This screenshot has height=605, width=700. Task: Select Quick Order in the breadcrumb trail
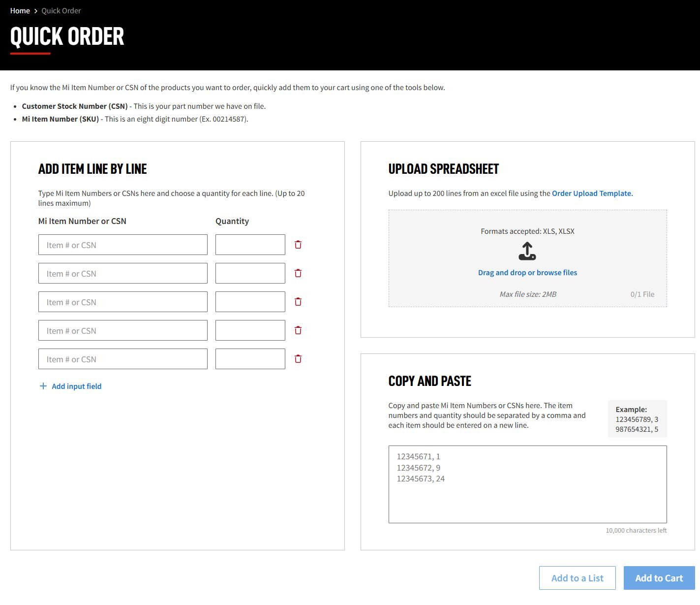click(61, 10)
